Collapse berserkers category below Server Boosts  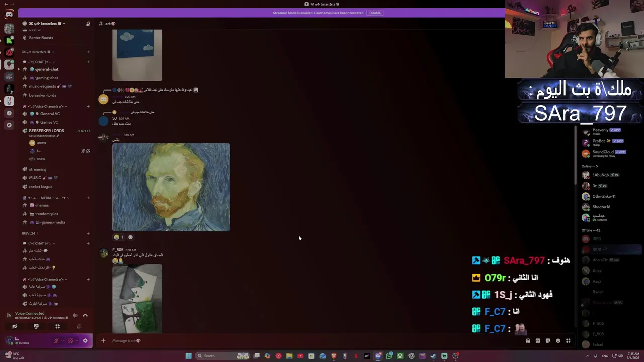38,52
